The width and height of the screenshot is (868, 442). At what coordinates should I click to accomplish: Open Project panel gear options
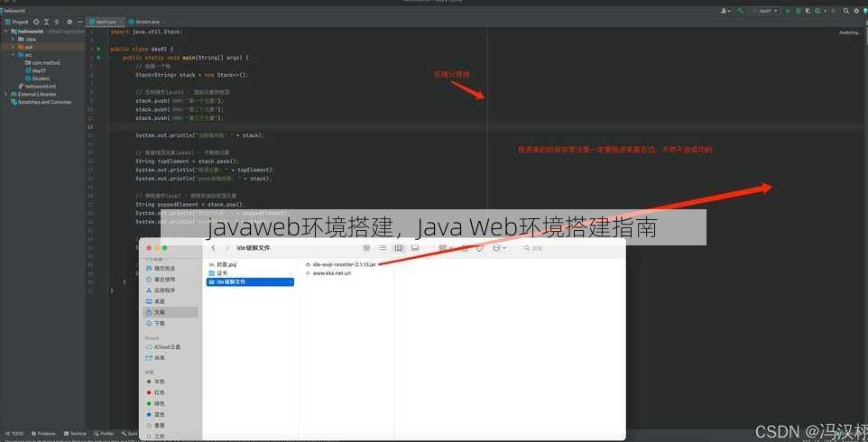point(69,23)
